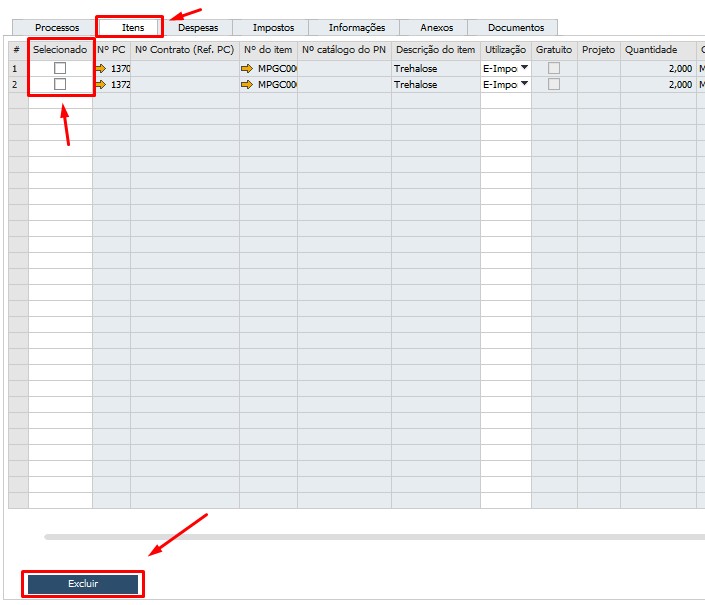Viewport: 705px width, 605px height.
Task: Go to the Despesas tab
Action: click(198, 28)
